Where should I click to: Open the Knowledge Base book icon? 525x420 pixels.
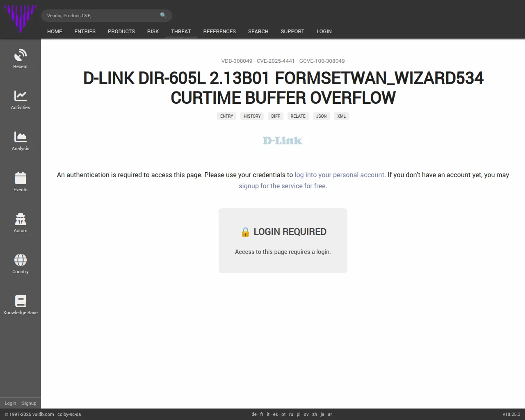pyautogui.click(x=21, y=301)
